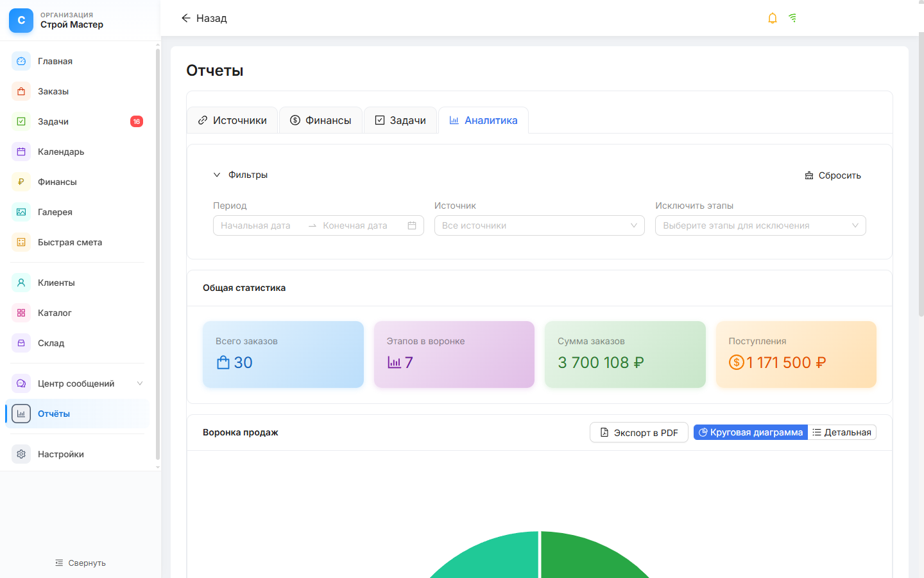This screenshot has width=924, height=578.
Task: Click the Отчёты chart icon in sidebar
Action: pyautogui.click(x=21, y=414)
